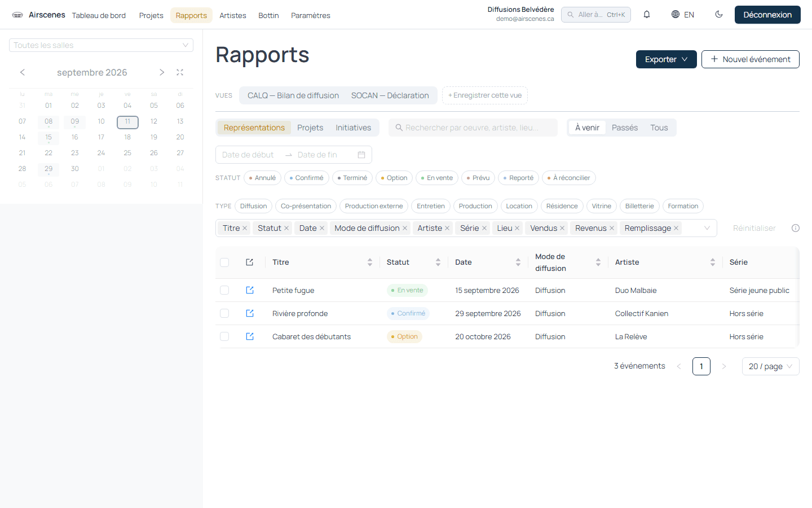This screenshot has width=812, height=508.
Task: Remove the Vendus column tag
Action: click(562, 228)
